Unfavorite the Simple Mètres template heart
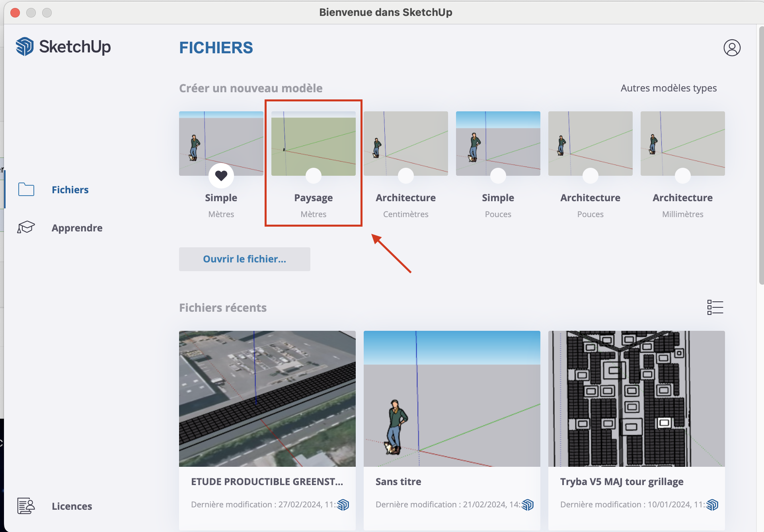 coord(221,175)
